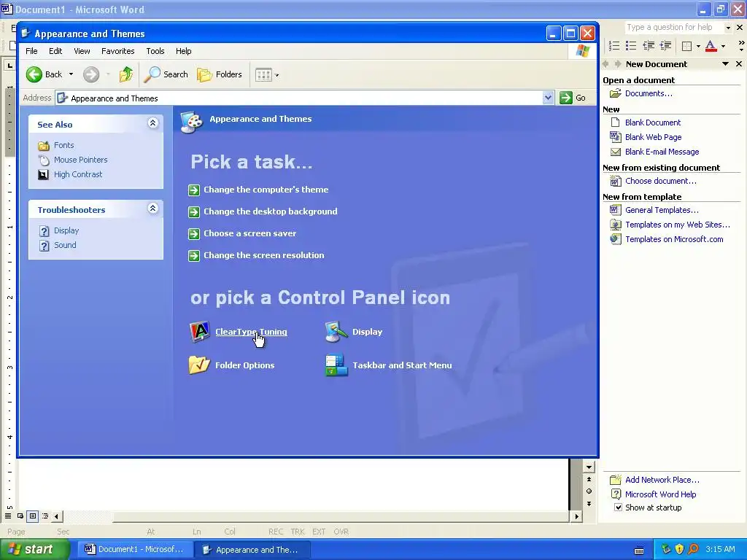Toggle the Show at startup checkbox
Screen dimensions: 747x560
(618, 507)
